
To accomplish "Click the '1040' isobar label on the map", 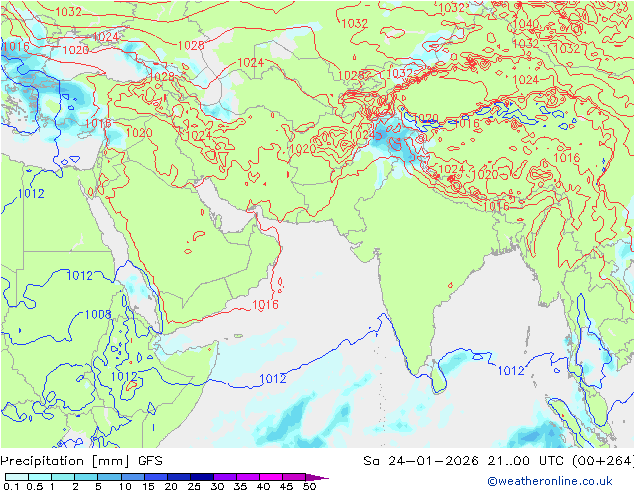I will (x=526, y=24).
